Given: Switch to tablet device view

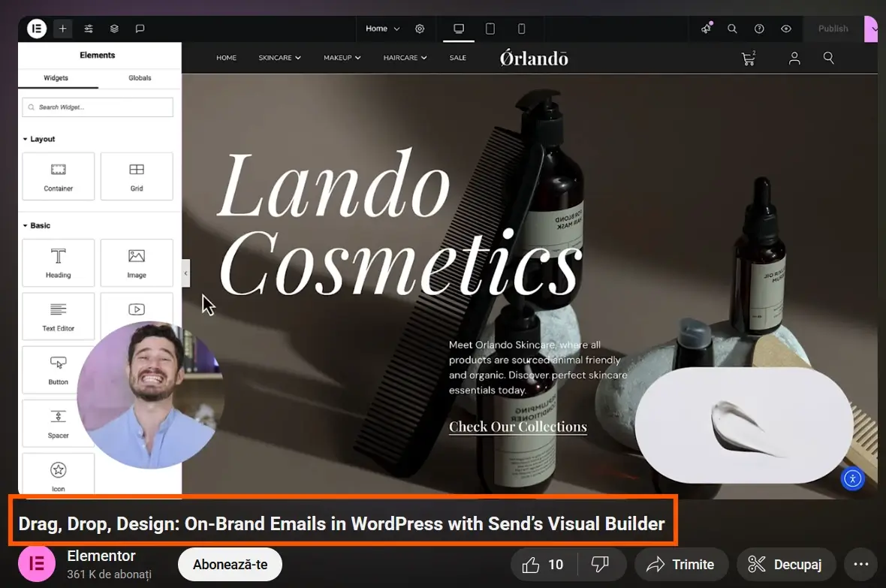Looking at the screenshot, I should click(x=490, y=29).
